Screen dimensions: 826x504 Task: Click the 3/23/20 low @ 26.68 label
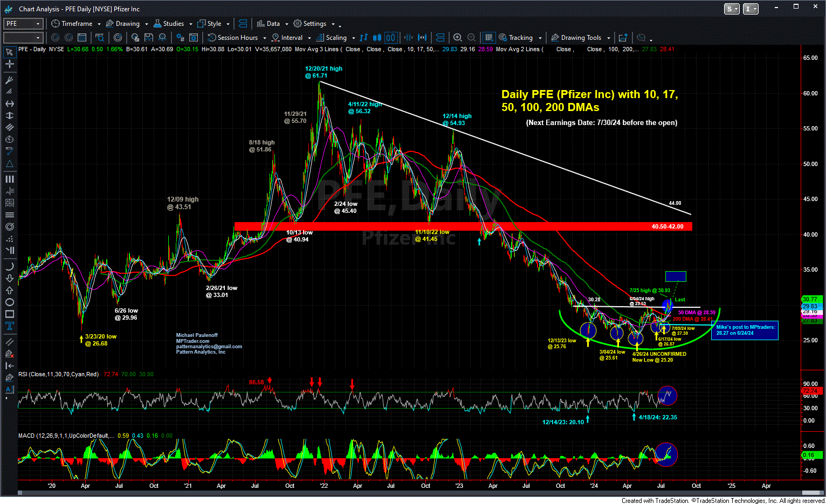[x=101, y=340]
